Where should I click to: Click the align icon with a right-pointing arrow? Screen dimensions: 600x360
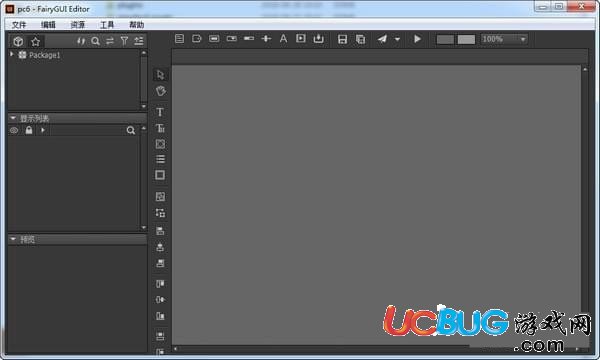pyautogui.click(x=160, y=300)
